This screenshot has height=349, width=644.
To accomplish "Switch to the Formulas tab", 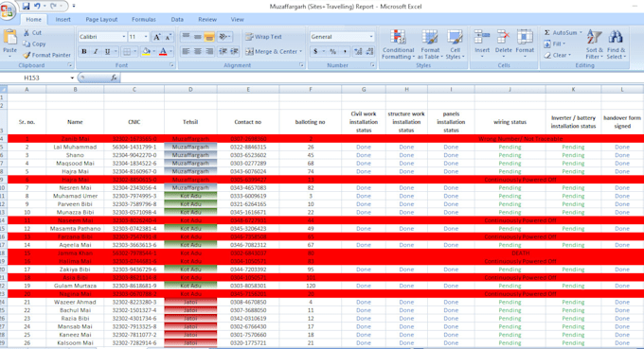I will point(144,19).
